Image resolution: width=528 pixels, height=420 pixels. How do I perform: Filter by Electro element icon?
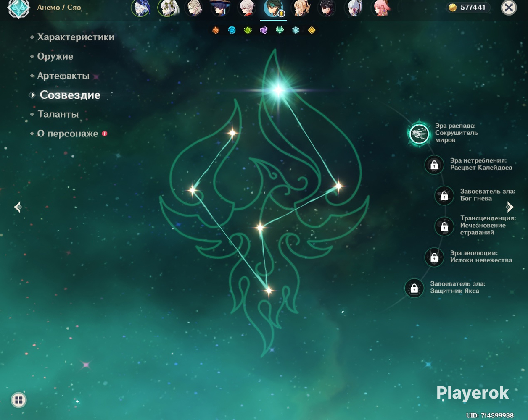click(x=264, y=30)
